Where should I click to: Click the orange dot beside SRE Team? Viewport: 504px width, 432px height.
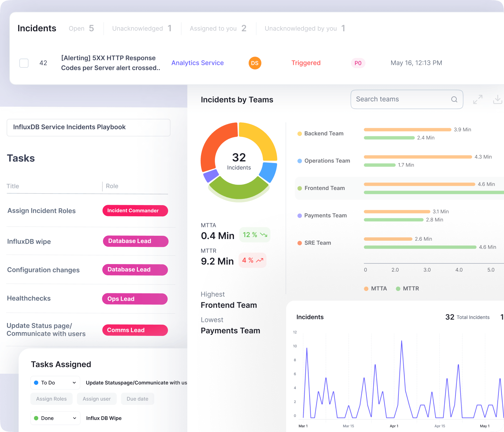[299, 243]
